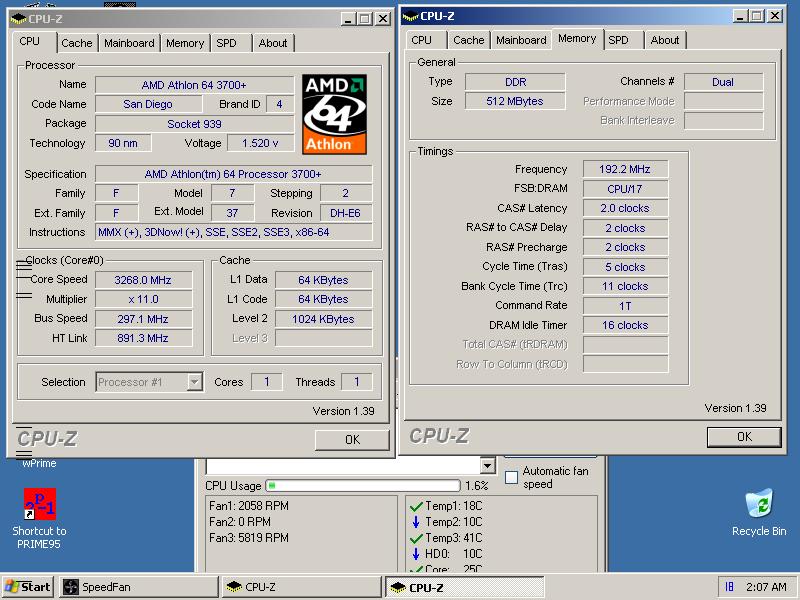This screenshot has width=800, height=600.
Task: Select the Recycle Bin desktop icon
Action: coord(759,512)
